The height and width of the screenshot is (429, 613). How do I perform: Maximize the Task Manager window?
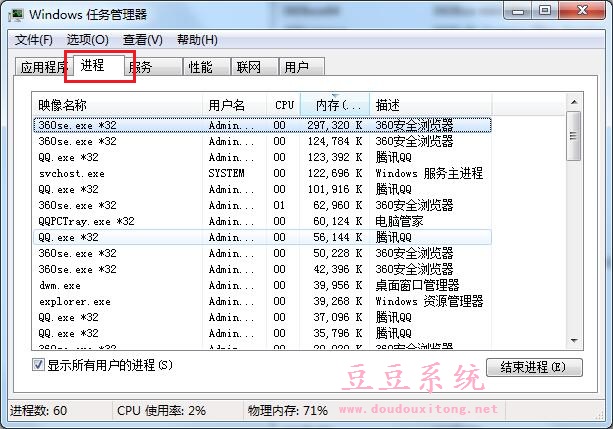(545, 11)
